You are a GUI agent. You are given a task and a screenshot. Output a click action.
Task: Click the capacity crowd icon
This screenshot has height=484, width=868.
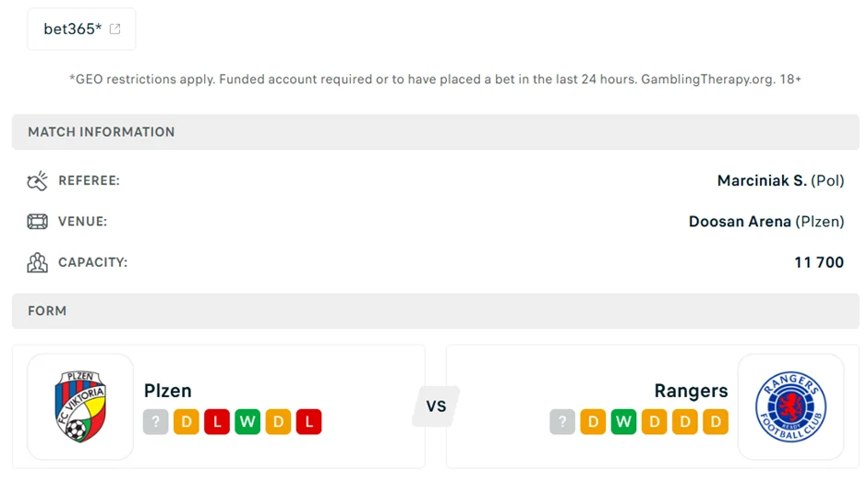point(37,262)
